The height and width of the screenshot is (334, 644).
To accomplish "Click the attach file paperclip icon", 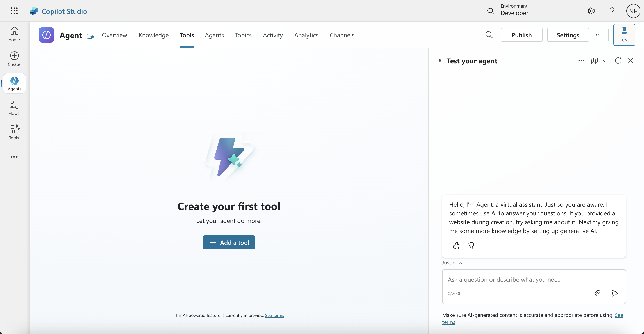I will 597,293.
